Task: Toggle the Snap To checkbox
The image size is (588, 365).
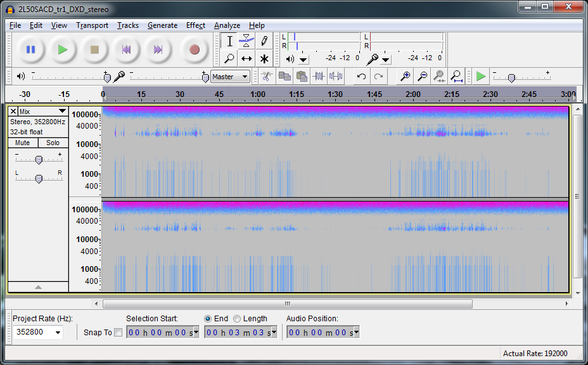Action: click(118, 332)
